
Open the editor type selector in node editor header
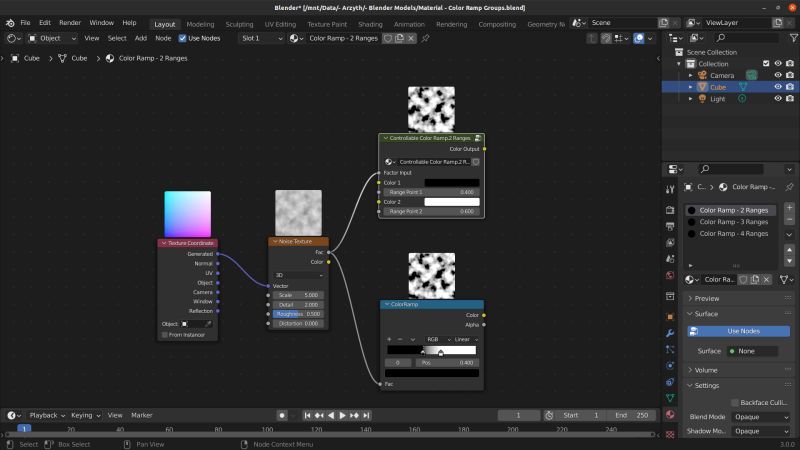(13, 38)
